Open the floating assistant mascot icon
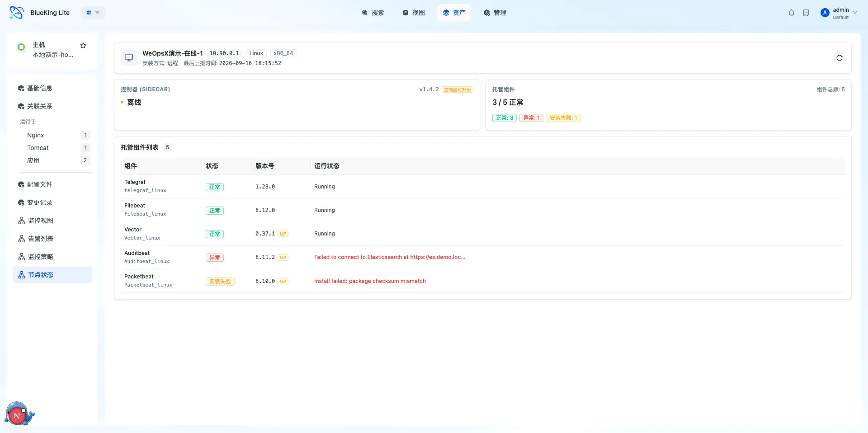The width and height of the screenshot is (868, 433). (19, 414)
